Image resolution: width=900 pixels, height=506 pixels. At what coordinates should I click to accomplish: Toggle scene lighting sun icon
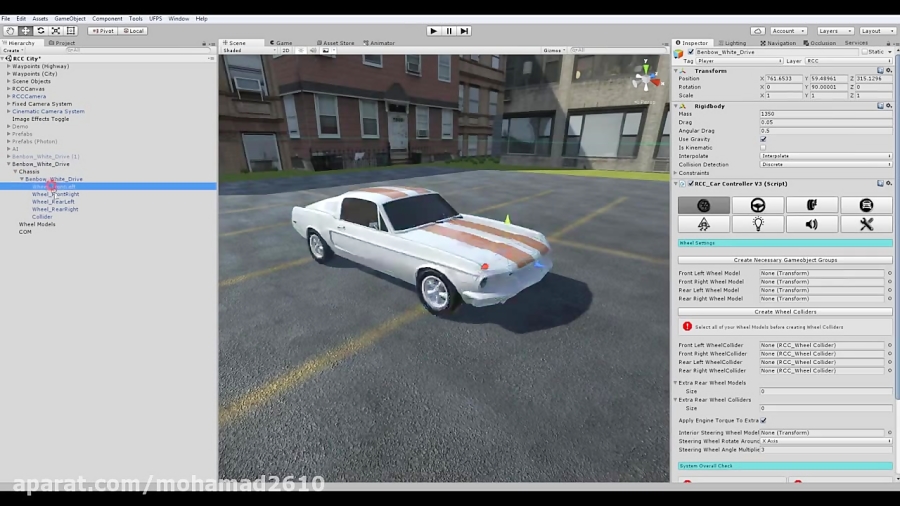(301, 50)
